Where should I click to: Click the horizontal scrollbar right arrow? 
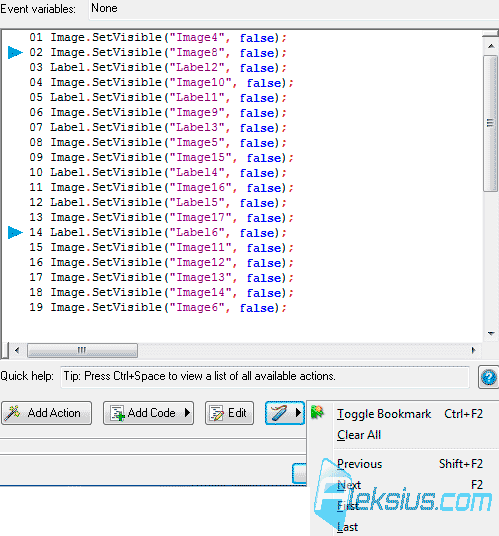click(x=473, y=350)
